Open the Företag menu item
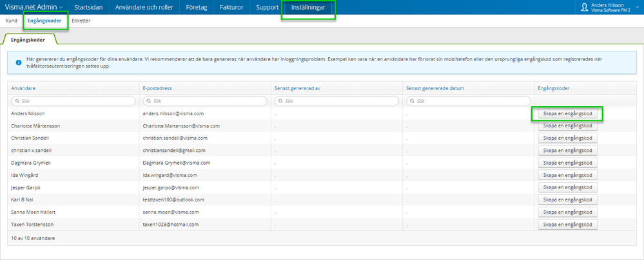 [x=197, y=7]
